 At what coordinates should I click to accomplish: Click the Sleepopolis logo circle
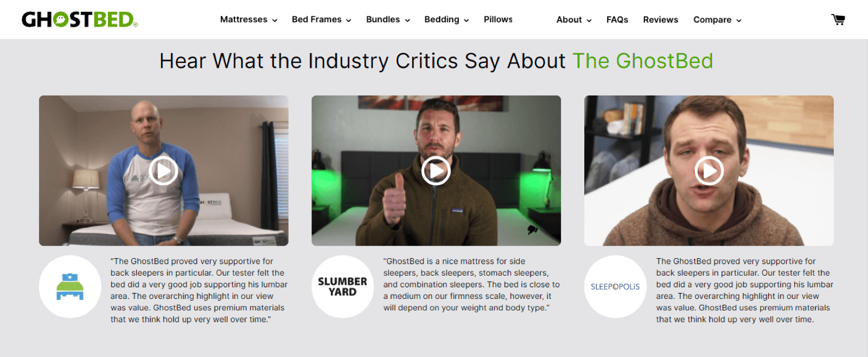[615, 286]
